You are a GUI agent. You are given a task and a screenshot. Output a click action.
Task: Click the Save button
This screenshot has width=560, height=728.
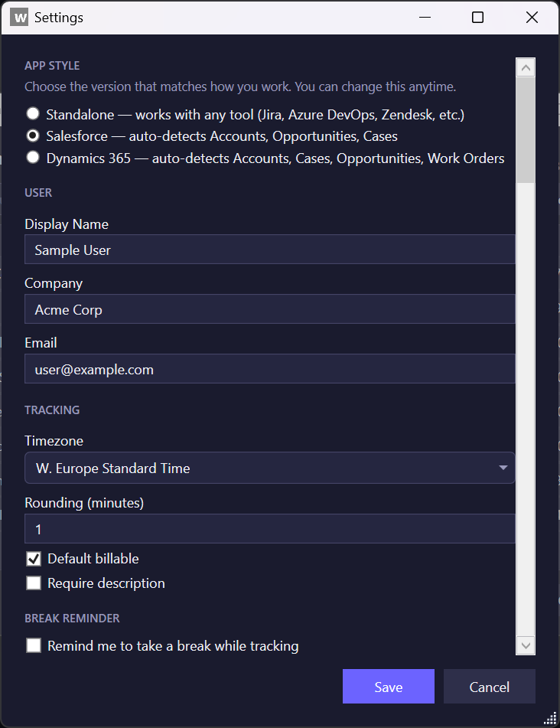pos(389,686)
